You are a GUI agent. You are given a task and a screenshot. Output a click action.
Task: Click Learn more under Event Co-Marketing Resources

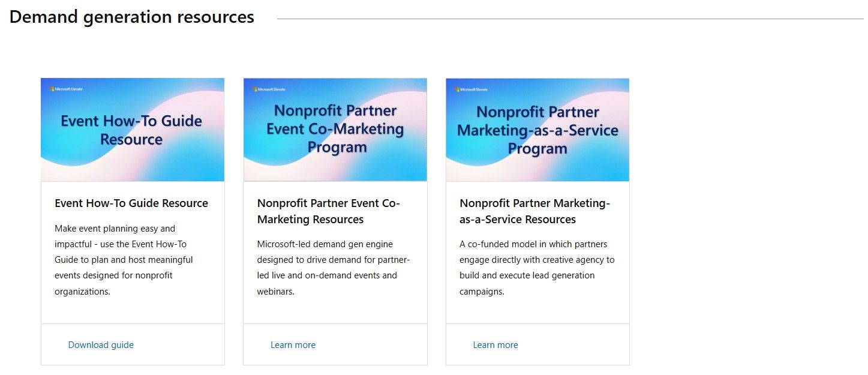tap(293, 345)
